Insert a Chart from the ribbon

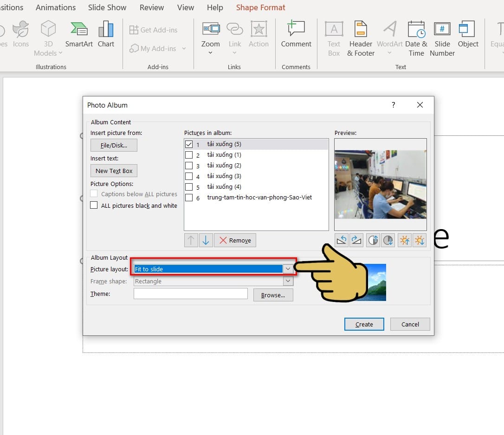(106, 35)
